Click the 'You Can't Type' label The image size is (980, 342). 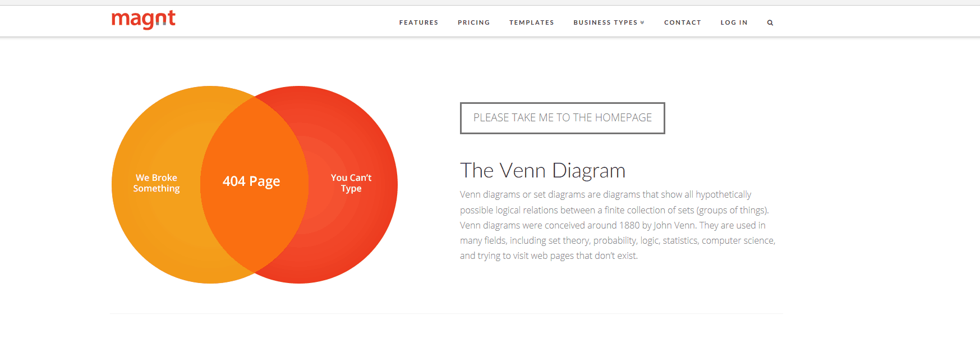click(351, 183)
